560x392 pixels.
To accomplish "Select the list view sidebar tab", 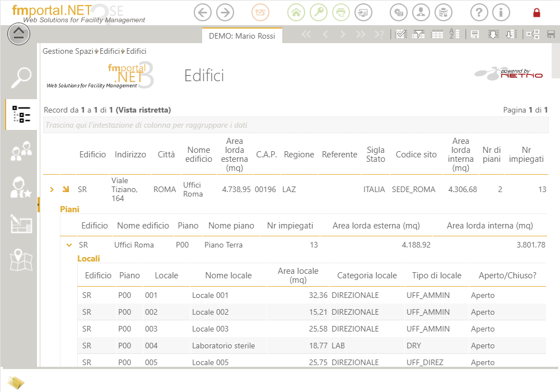I will [21, 114].
